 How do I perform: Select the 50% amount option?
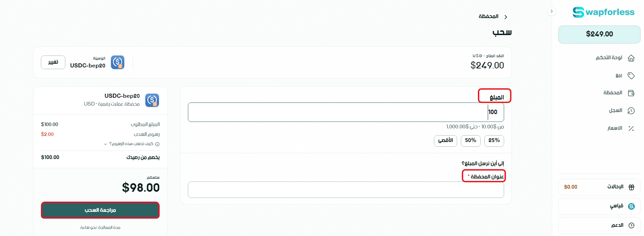click(471, 141)
